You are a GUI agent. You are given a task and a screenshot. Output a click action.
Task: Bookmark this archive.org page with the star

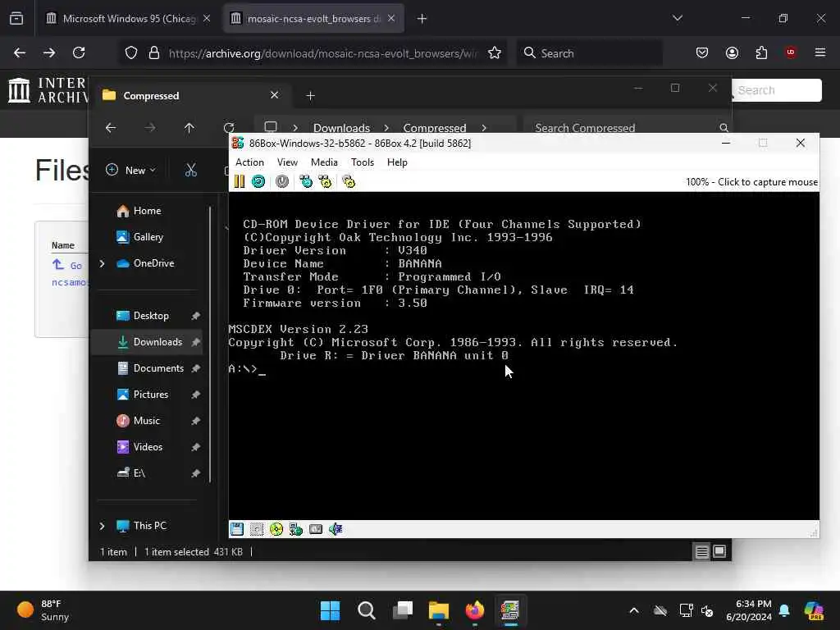pyautogui.click(x=495, y=52)
